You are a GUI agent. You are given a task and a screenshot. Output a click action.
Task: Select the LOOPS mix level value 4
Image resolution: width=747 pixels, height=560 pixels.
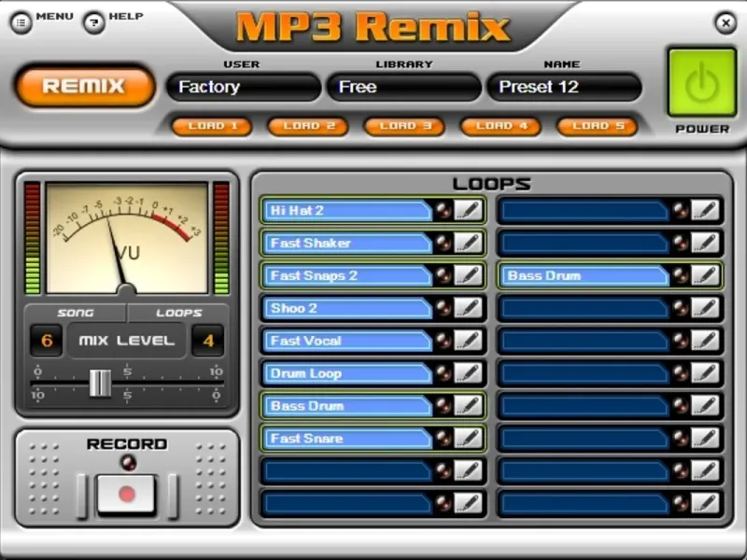click(x=208, y=341)
